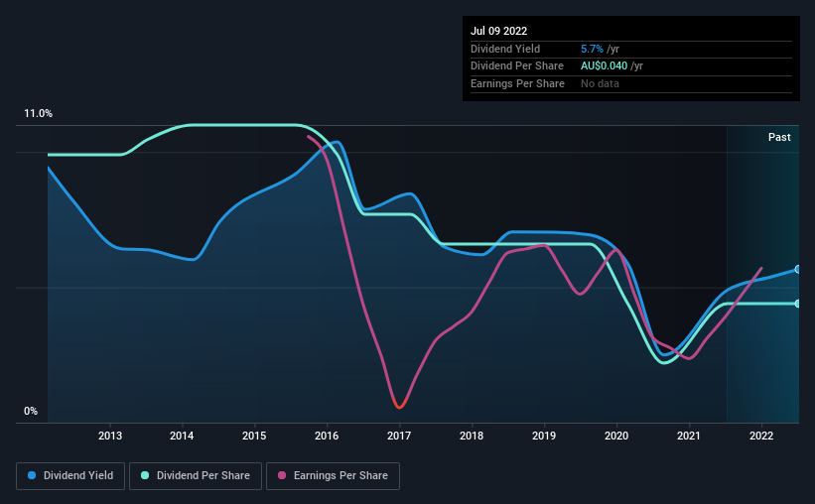Image resolution: width=815 pixels, height=504 pixels.
Task: Click the AU$0.040 dividend per share value
Action: 604,66
